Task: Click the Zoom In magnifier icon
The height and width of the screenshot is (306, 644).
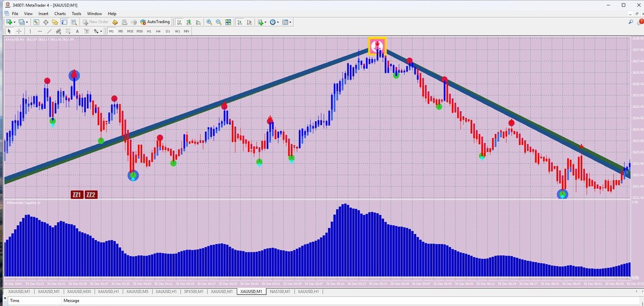Action: tap(209, 22)
